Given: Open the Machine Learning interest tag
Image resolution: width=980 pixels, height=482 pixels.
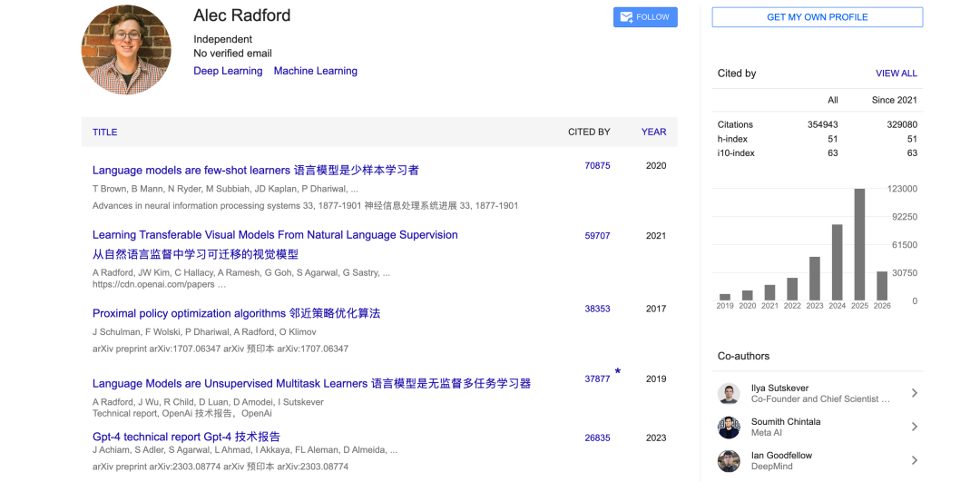Looking at the screenshot, I should pos(315,71).
